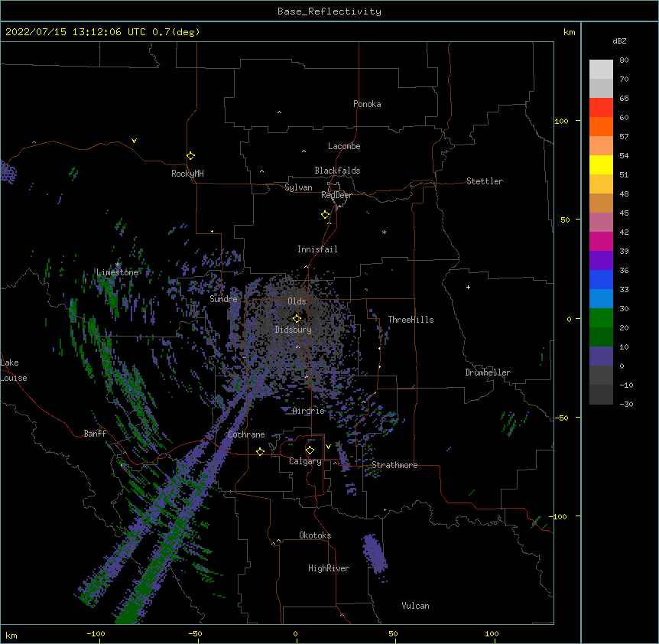Image resolution: width=659 pixels, height=644 pixels.
Task: Click the Blackfalds city label
Action: click(337, 171)
